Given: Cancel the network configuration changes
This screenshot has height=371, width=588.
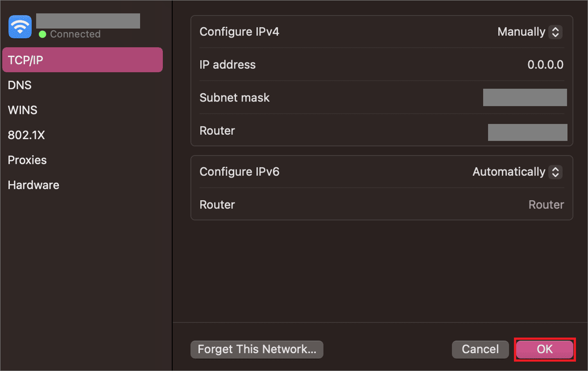Looking at the screenshot, I should click(480, 349).
